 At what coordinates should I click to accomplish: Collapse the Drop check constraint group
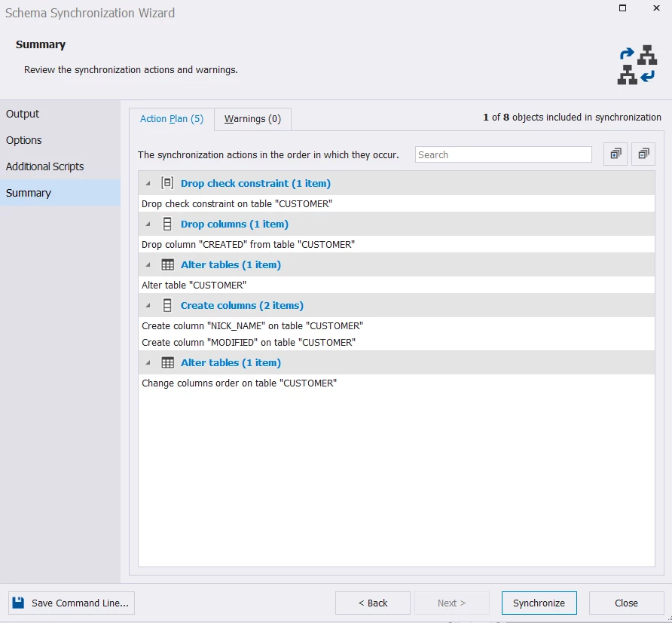(148, 183)
